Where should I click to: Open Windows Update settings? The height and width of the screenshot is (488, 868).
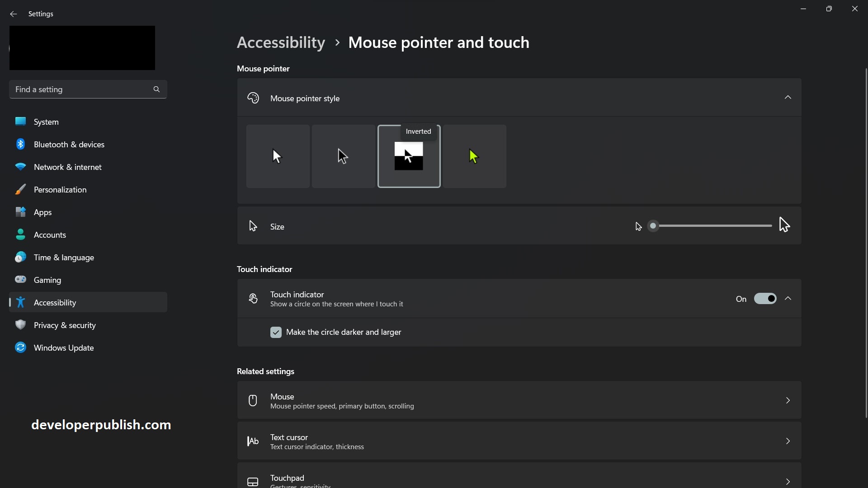click(64, 347)
